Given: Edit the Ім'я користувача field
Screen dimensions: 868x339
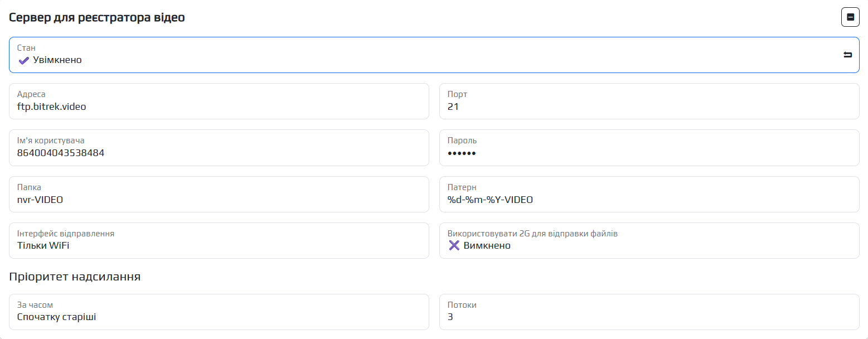Looking at the screenshot, I should click(x=219, y=153).
